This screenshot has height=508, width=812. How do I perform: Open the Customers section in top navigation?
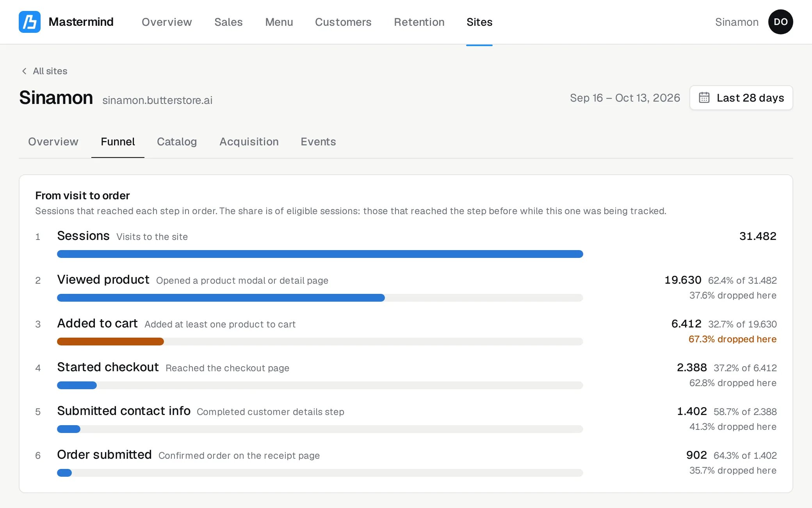point(343,22)
